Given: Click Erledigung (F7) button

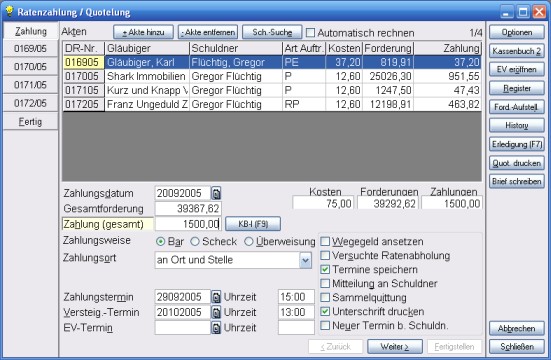Looking at the screenshot, I should [517, 144].
